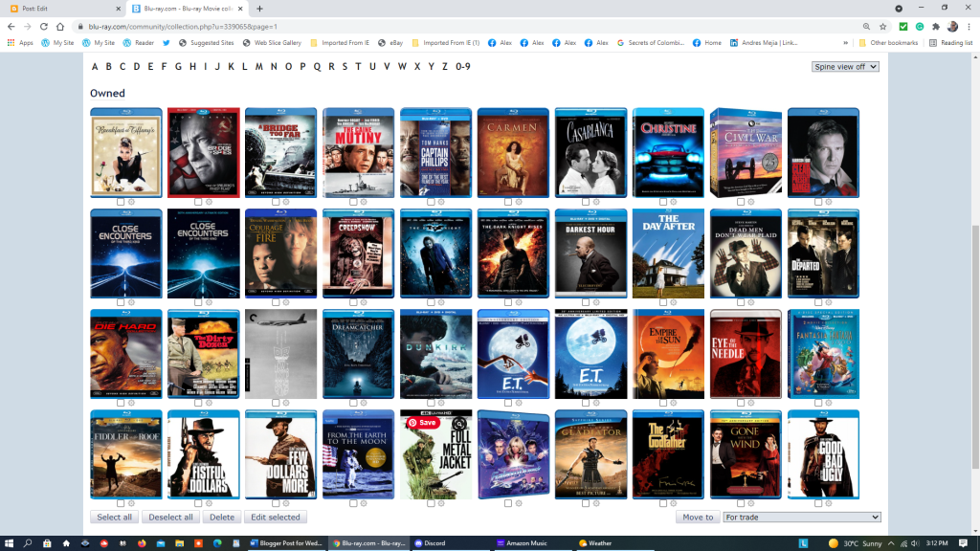980x551 pixels.
Task: Open the For trade category dropdown
Action: point(801,518)
